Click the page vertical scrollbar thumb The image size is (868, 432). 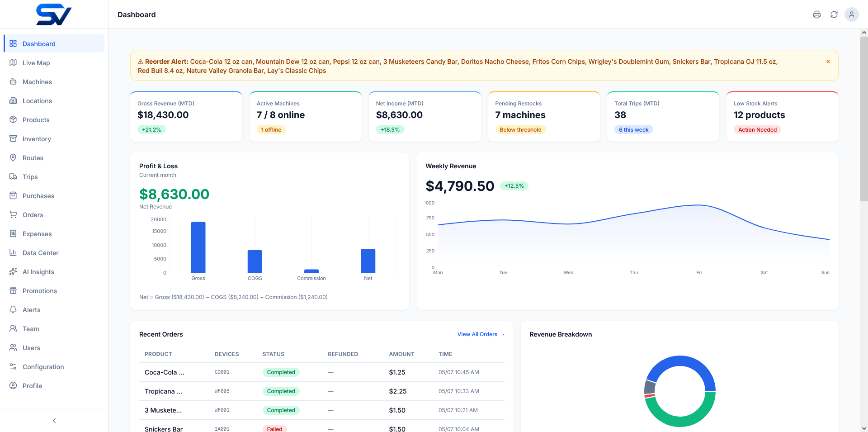[864, 119]
